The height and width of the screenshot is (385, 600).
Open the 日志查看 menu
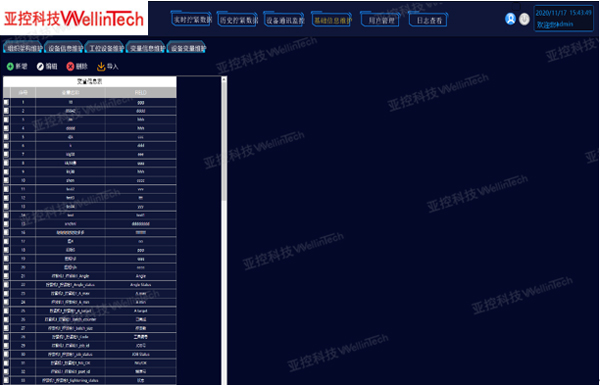pyautogui.click(x=428, y=20)
